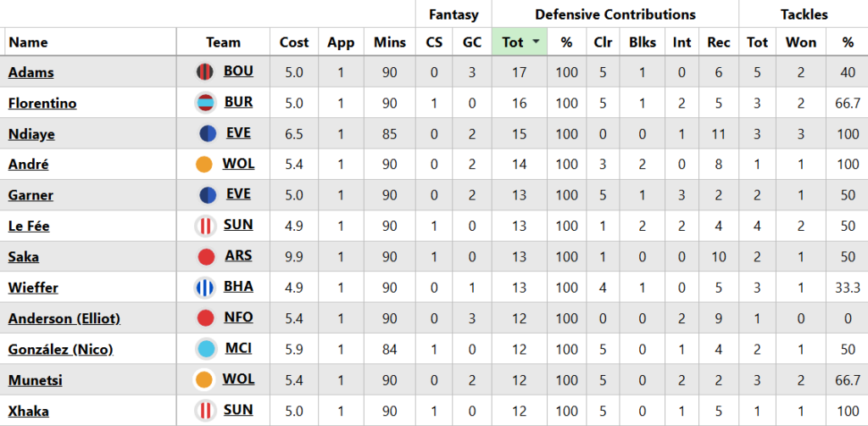
Task: Sort by the Rec recoveries column
Action: pyautogui.click(x=719, y=42)
